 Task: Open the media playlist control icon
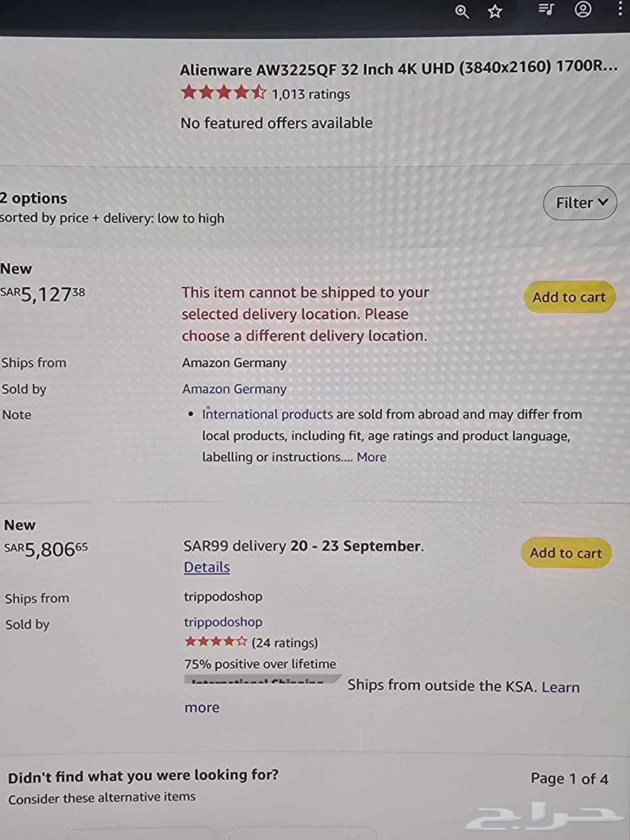tap(546, 10)
